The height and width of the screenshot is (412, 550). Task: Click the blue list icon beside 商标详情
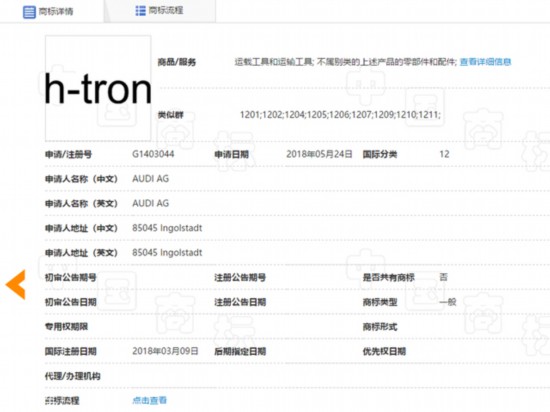tap(29, 12)
